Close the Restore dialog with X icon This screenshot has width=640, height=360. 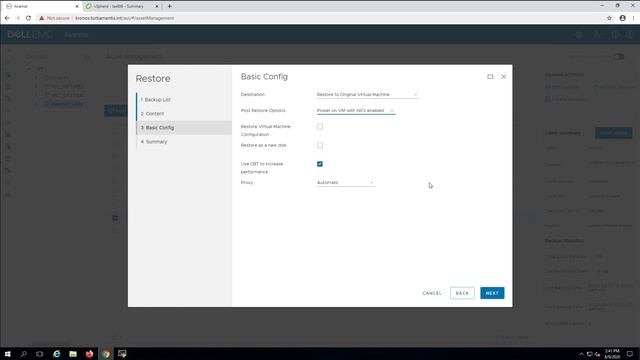(504, 77)
